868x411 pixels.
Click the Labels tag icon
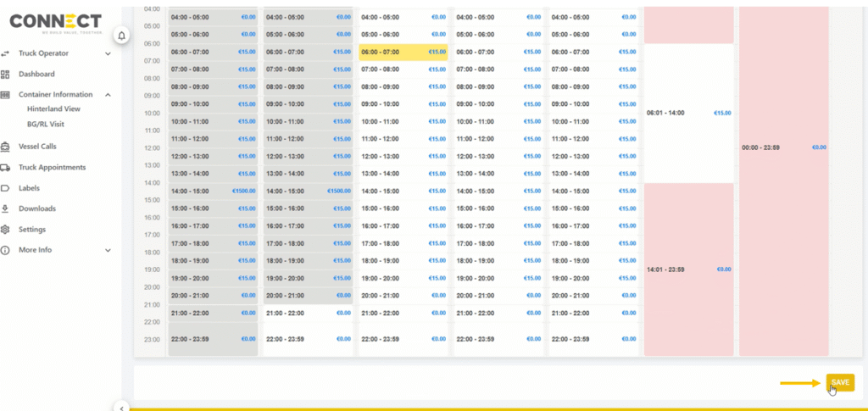point(6,188)
